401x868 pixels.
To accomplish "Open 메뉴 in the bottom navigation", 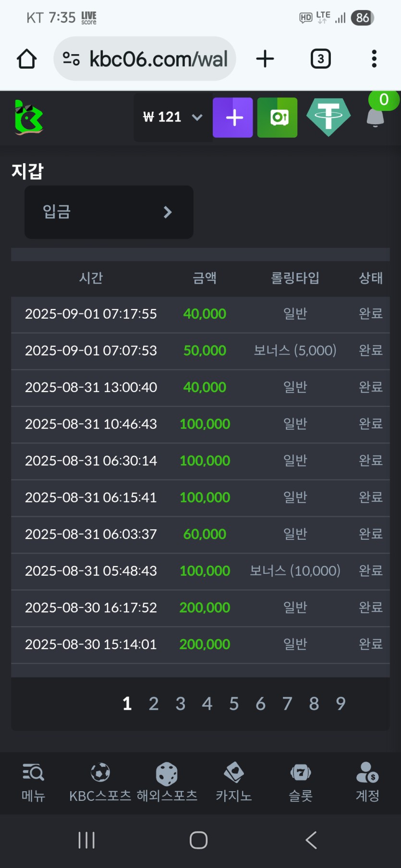I will click(33, 783).
